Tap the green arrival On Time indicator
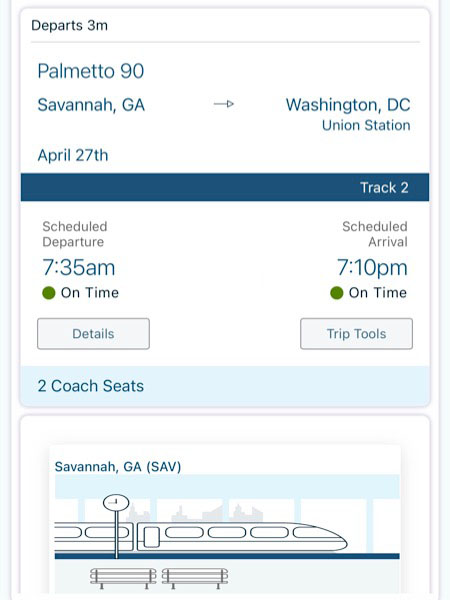The height and width of the screenshot is (600, 450). [x=337, y=293]
